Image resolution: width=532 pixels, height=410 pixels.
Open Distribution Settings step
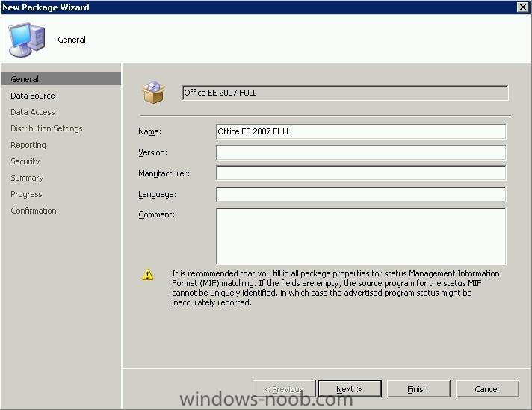coord(46,128)
